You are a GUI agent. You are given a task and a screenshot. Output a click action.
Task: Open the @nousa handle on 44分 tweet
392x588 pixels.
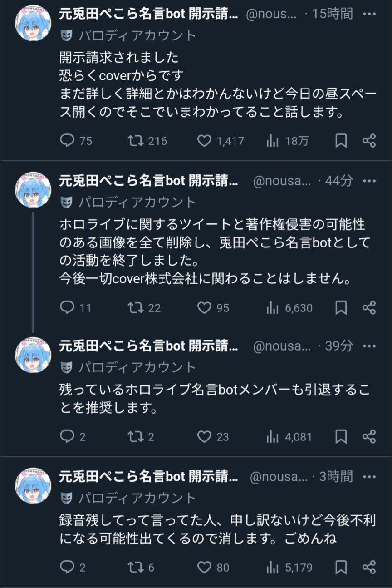pyautogui.click(x=282, y=181)
